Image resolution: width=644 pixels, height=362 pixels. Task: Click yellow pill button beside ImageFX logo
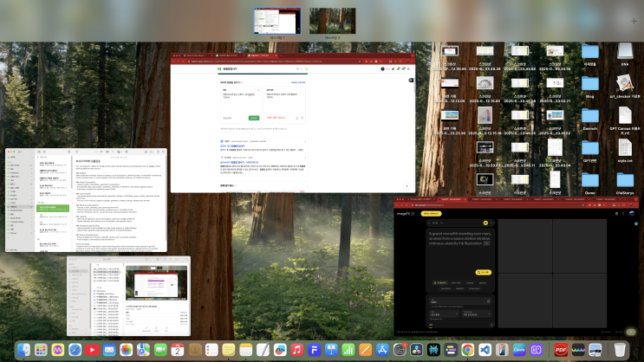(432, 213)
